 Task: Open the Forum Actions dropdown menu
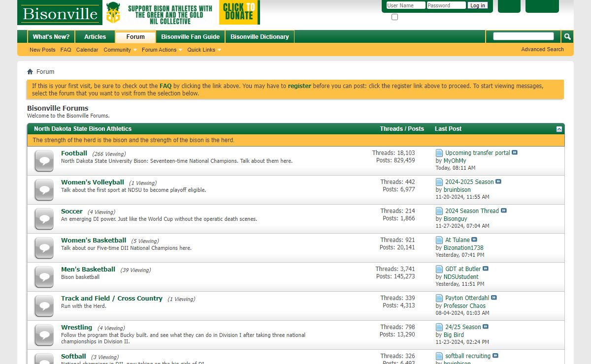162,50
